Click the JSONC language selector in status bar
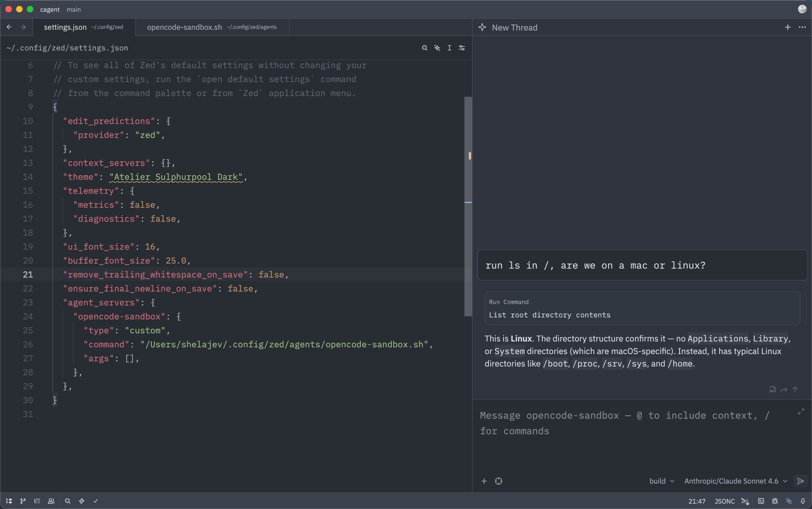This screenshot has height=509, width=812. pos(724,501)
